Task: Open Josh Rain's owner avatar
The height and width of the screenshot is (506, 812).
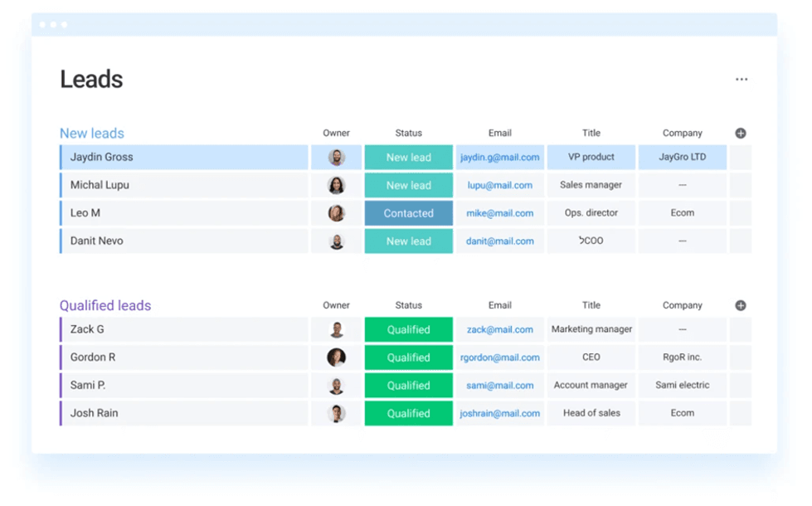Action: point(336,413)
